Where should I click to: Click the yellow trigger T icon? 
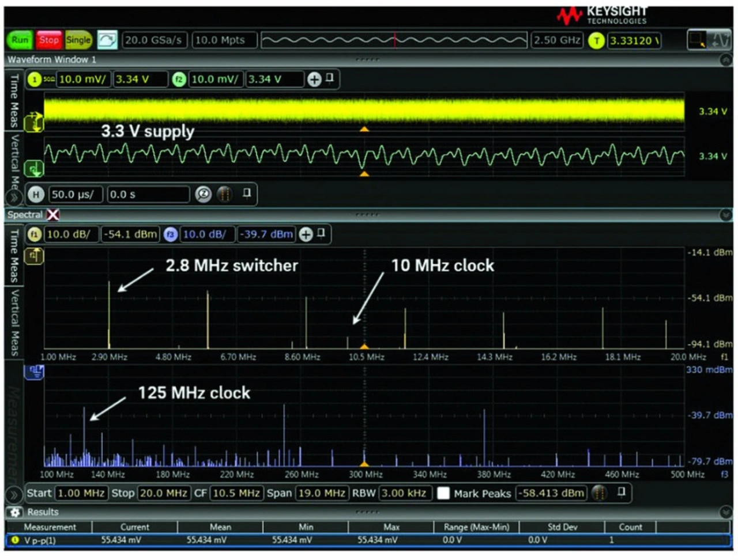pyautogui.click(x=596, y=41)
